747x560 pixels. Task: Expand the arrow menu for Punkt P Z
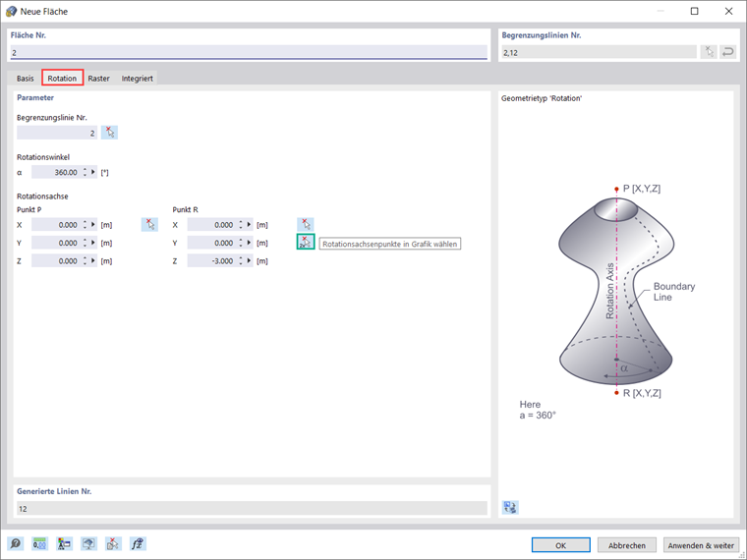click(x=93, y=261)
